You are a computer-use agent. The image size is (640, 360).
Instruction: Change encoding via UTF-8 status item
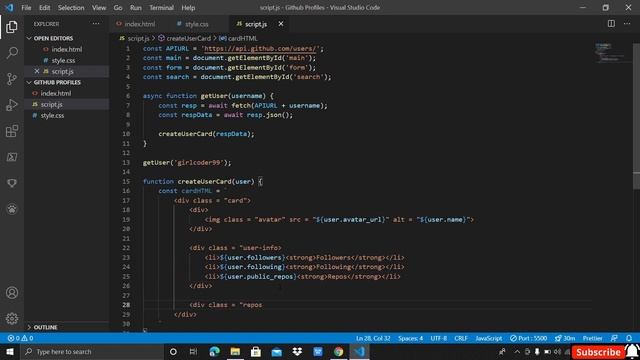[438, 338]
